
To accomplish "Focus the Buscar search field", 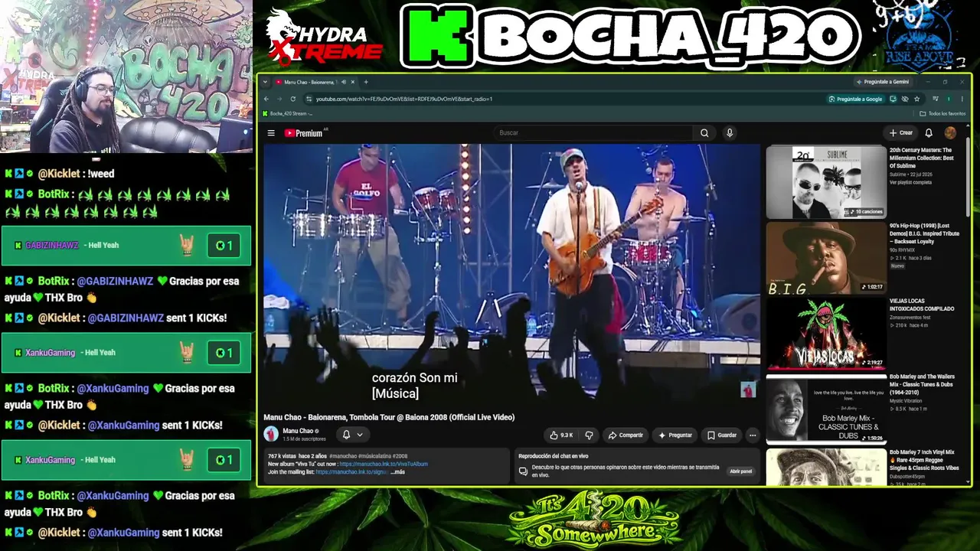I will pyautogui.click(x=594, y=133).
